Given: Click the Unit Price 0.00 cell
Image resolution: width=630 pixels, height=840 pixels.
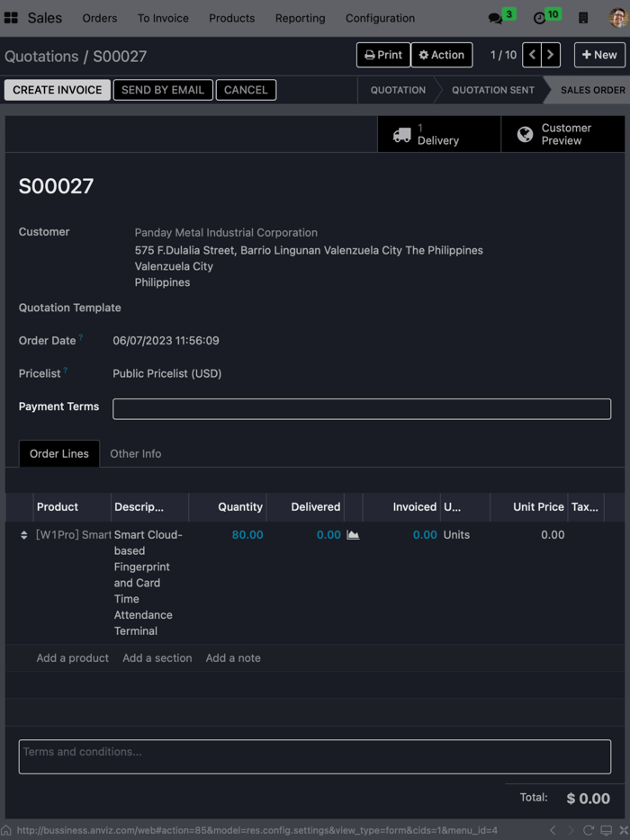Looking at the screenshot, I should click(553, 534).
